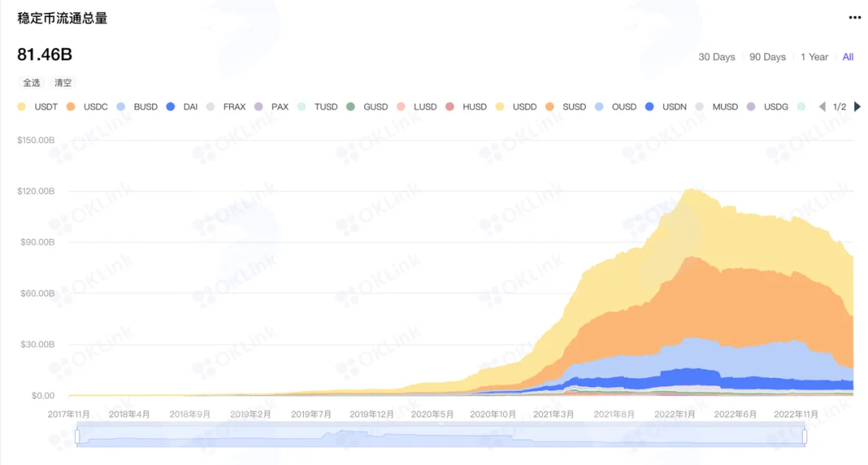Click the 全选 select-all button

(31, 83)
